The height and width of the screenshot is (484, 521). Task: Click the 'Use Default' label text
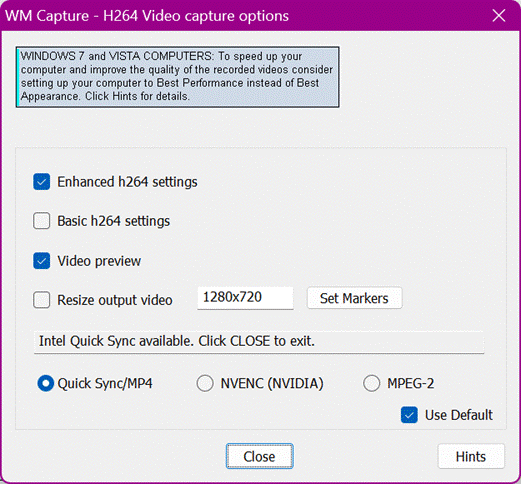459,415
